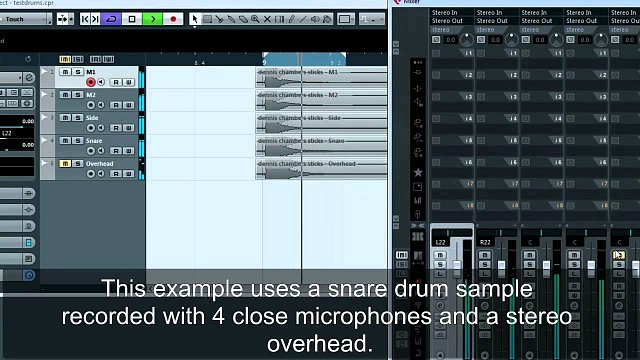This screenshot has height=360, width=640.
Task: Toggle the rectangle frame toolbar button
Action: (345, 19)
